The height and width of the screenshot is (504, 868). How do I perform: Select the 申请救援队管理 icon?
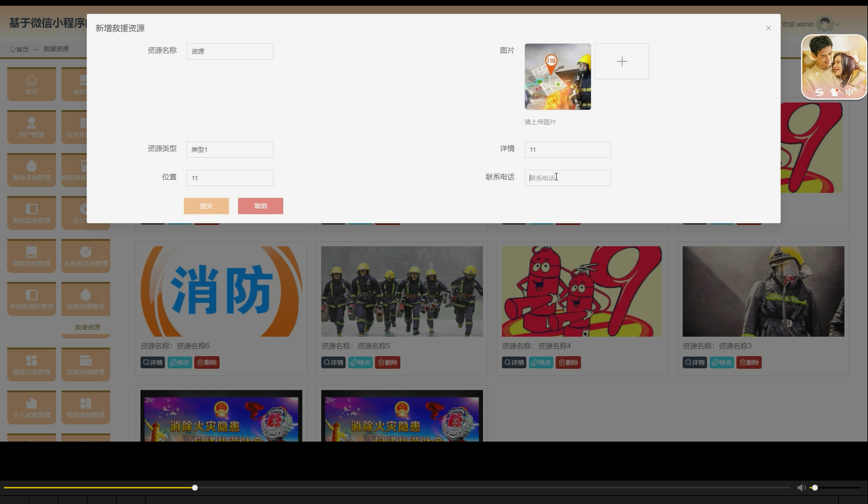coord(31,298)
